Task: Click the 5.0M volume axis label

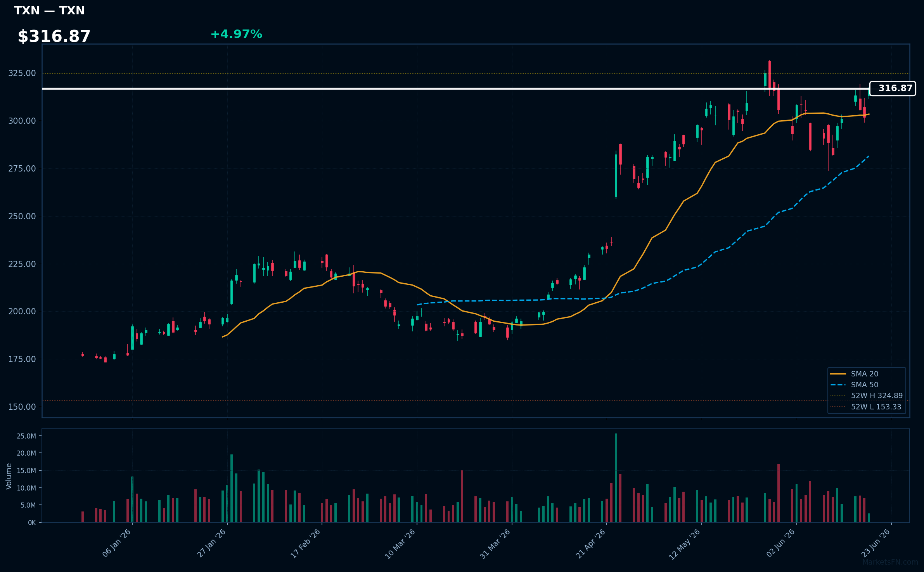Action: click(28, 505)
